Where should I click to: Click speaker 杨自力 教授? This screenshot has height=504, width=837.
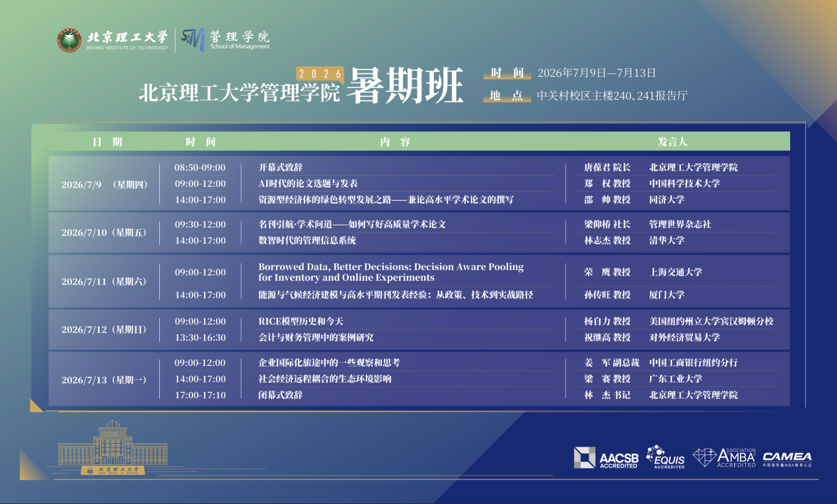(x=607, y=322)
